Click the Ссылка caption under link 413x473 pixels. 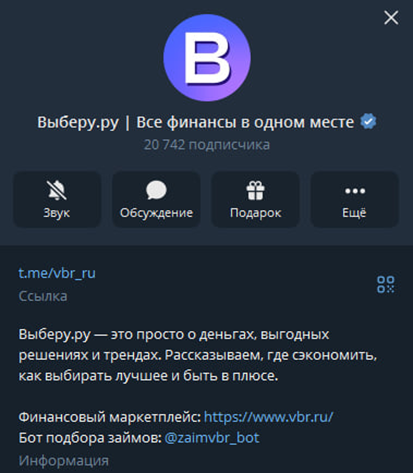tap(43, 296)
